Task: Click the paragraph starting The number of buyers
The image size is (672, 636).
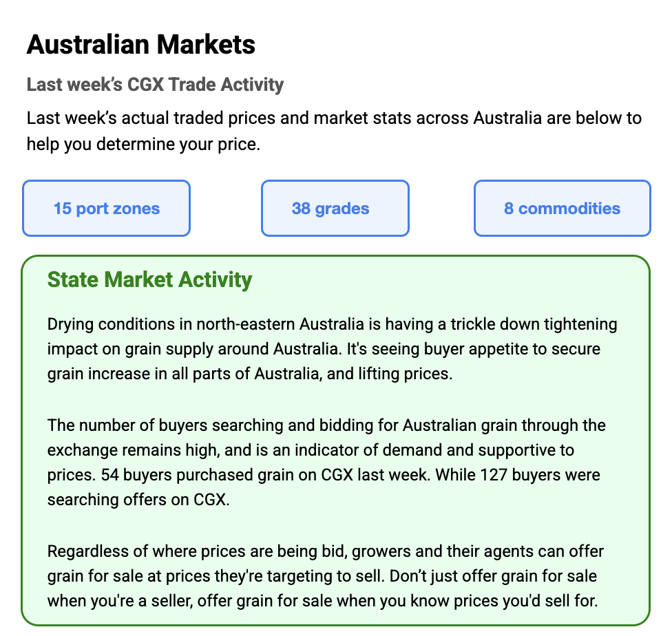Action: 324,450
